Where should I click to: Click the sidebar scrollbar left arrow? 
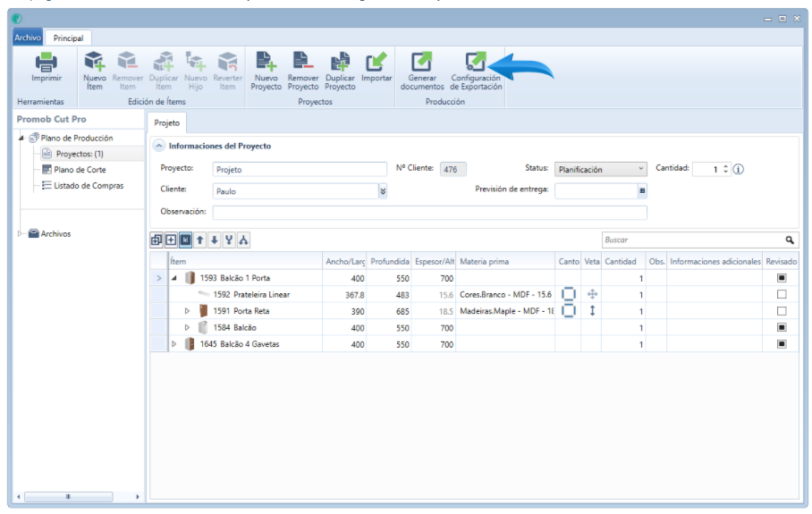(x=19, y=496)
